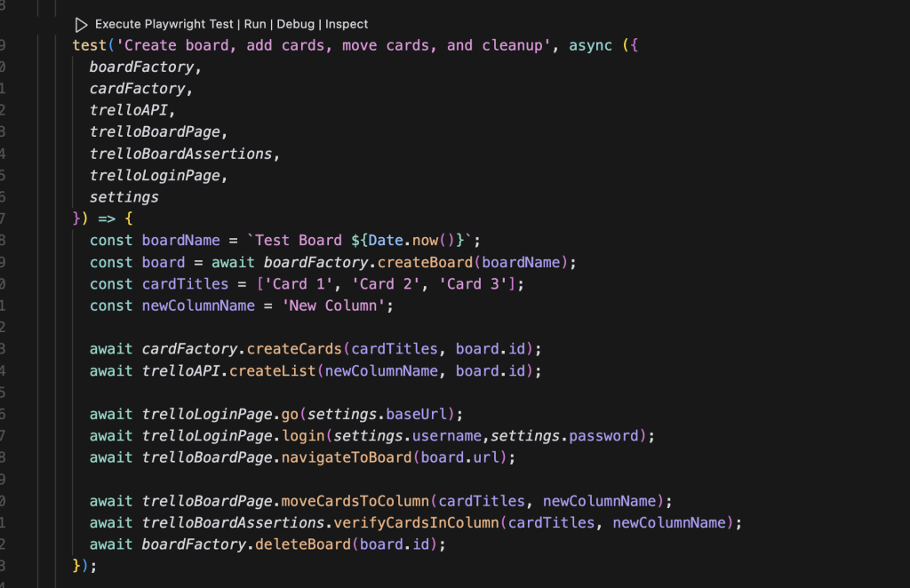Click the 'newColumnName' constant declaration
Viewport: 910px width, 588px height.
pos(198,306)
